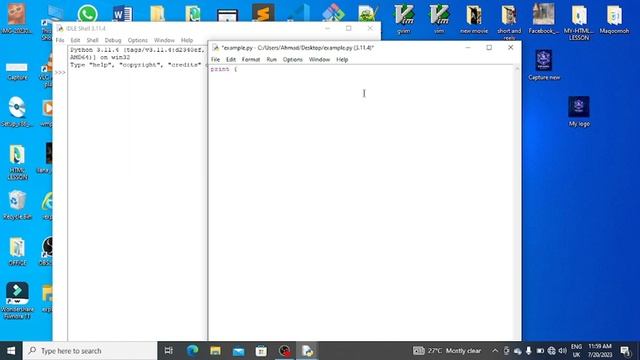Select the Sublime Text desktop icon
This screenshot has height=360, width=640.
[263, 13]
